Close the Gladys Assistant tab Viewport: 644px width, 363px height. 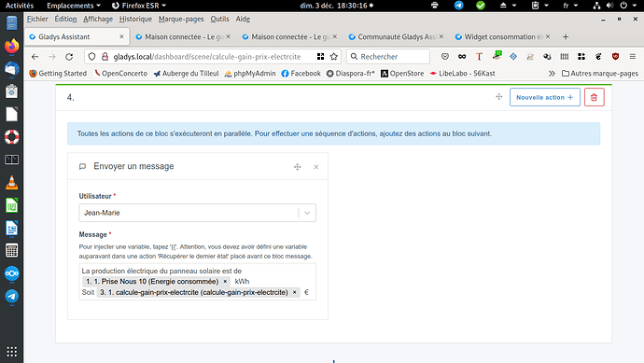pos(121,36)
